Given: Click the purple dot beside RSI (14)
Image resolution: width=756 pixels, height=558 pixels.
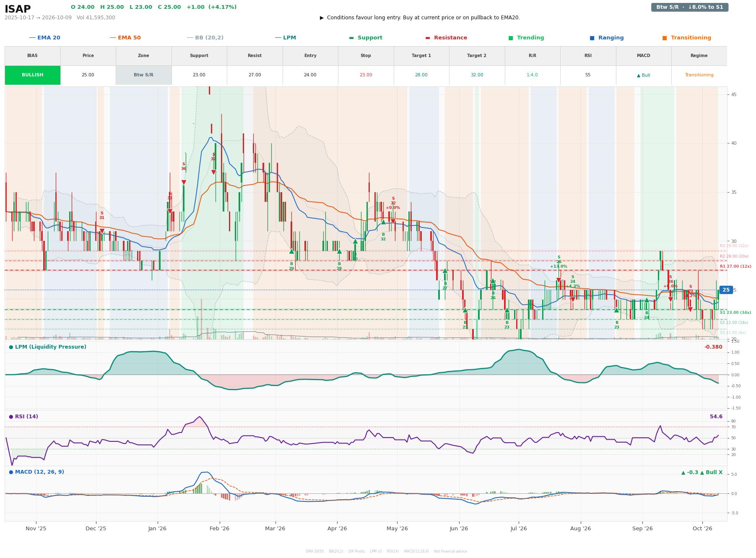Looking at the screenshot, I should (x=11, y=417).
